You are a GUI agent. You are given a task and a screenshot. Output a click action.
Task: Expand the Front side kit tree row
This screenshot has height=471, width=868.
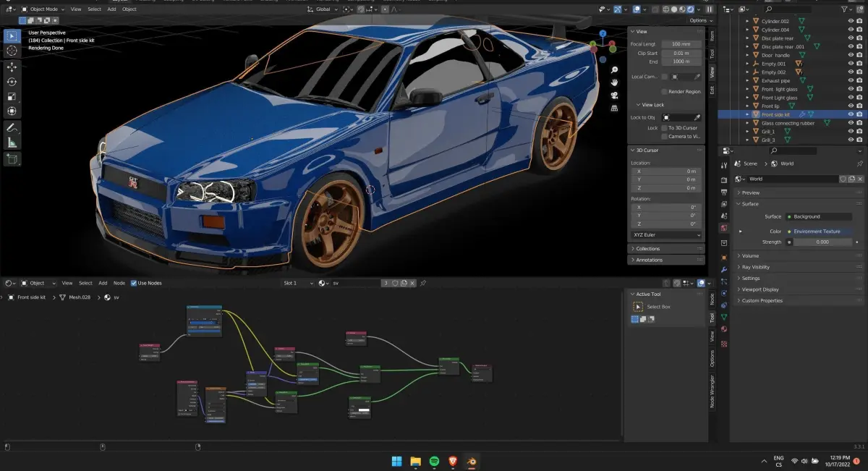coord(747,114)
